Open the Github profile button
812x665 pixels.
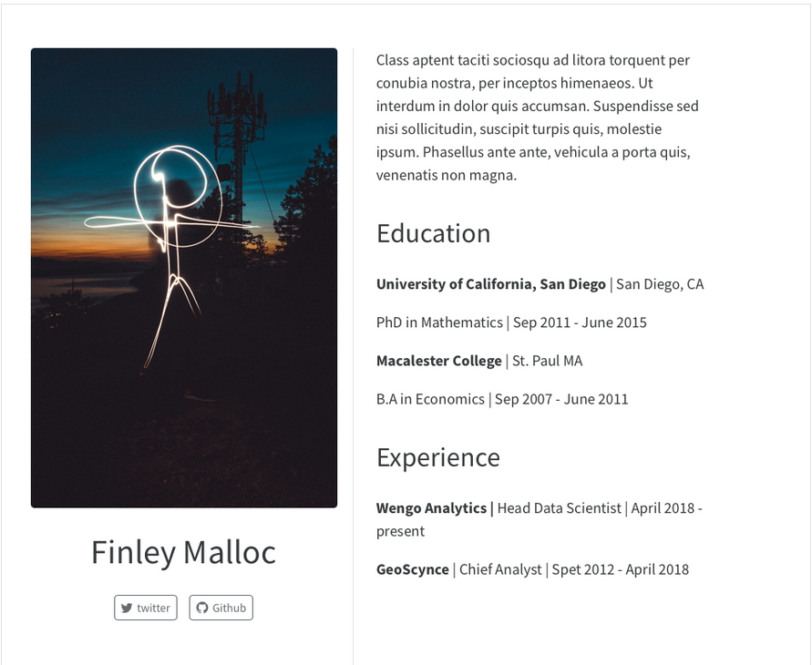pos(221,608)
